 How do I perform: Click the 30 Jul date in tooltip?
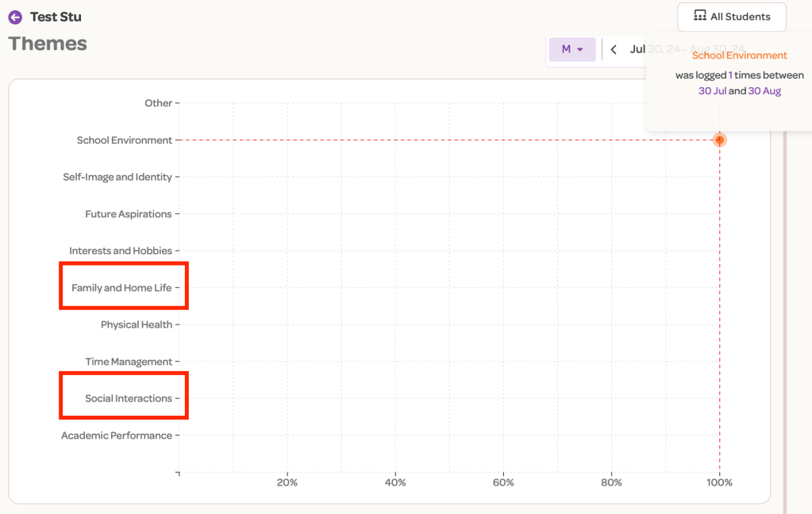click(x=712, y=91)
